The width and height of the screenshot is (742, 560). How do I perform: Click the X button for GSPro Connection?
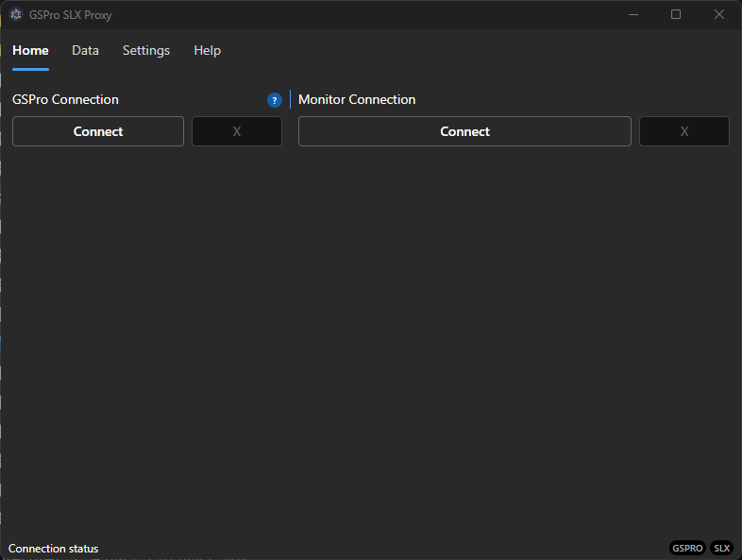coord(237,131)
